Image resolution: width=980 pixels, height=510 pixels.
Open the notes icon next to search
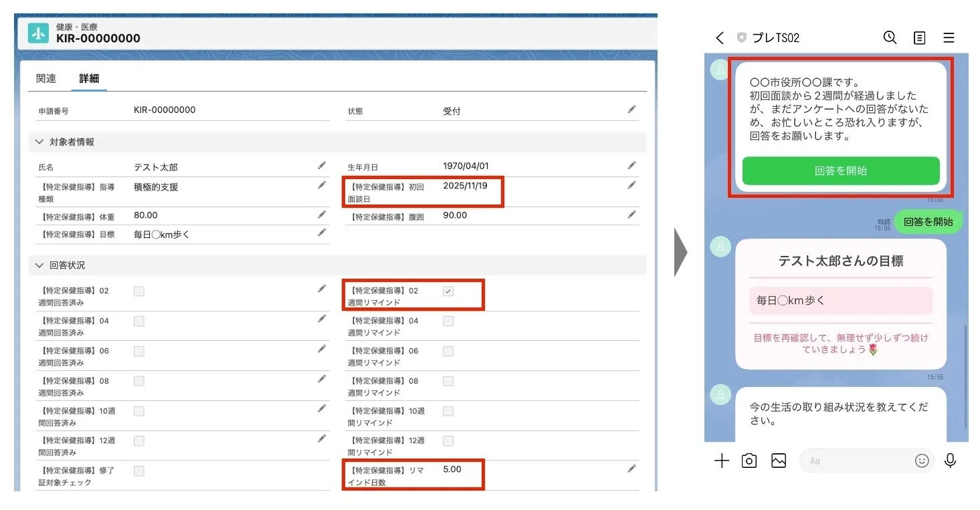919,38
